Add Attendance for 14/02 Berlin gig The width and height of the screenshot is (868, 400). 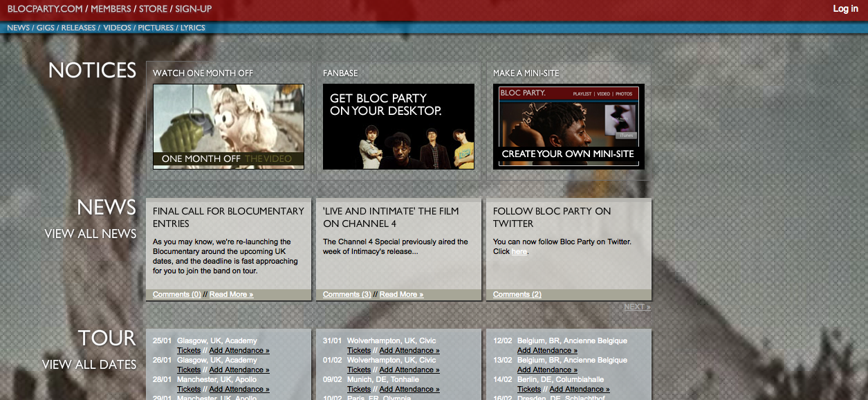(580, 389)
